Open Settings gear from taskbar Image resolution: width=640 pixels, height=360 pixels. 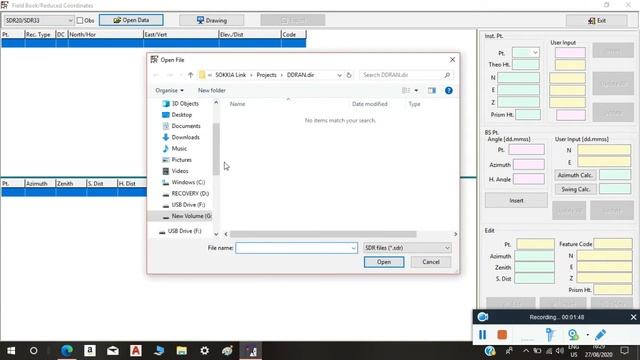click(204, 351)
